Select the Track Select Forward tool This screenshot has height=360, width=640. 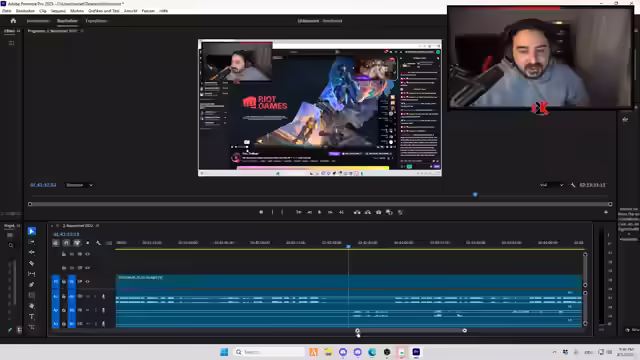pos(31,242)
